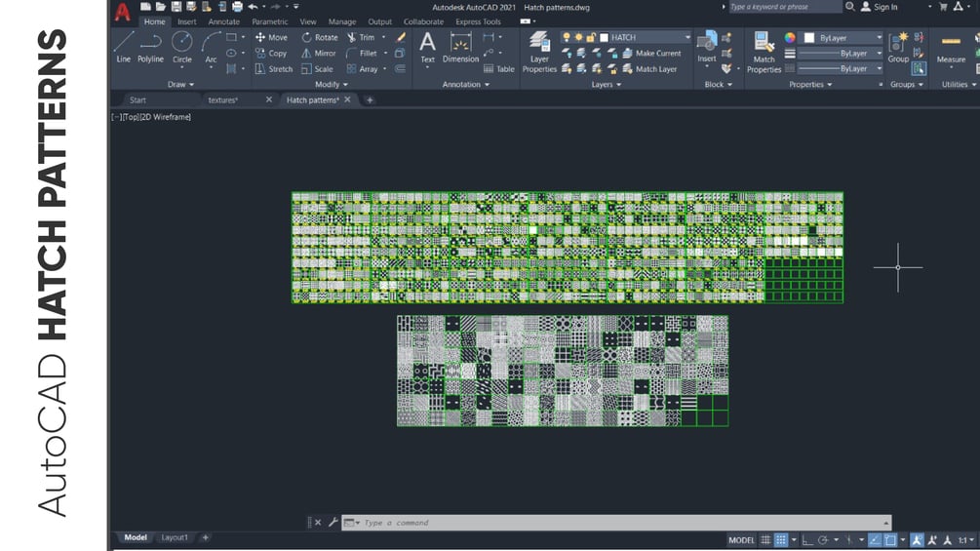This screenshot has width=980, height=551.
Task: Open the Start tab
Action: [137, 99]
